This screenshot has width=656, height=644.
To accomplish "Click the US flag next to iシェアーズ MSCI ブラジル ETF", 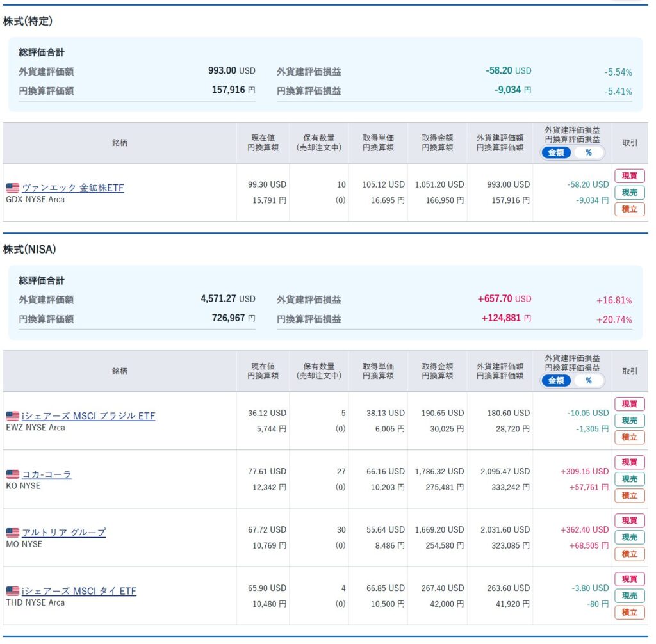I will [x=13, y=416].
